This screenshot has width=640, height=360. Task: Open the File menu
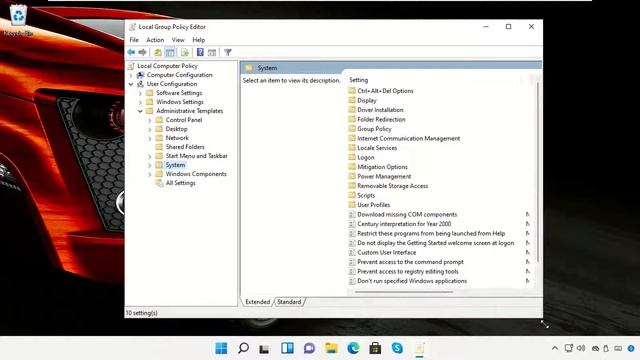tap(134, 40)
